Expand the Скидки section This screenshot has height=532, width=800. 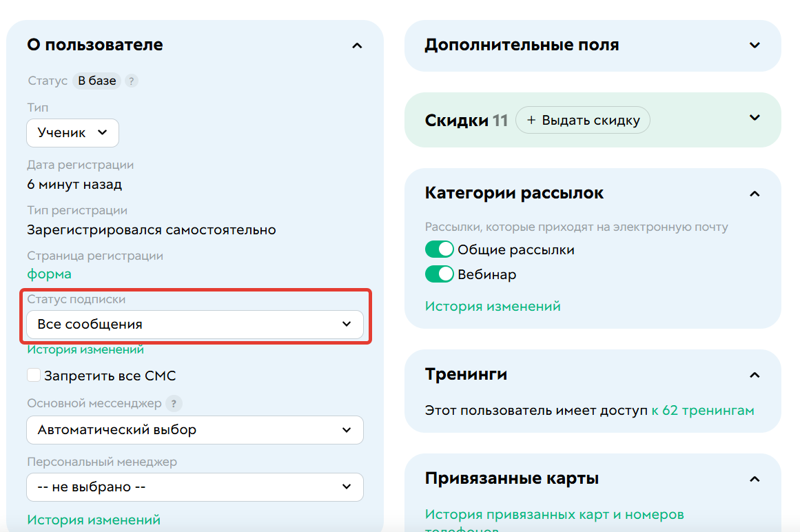coord(755,118)
